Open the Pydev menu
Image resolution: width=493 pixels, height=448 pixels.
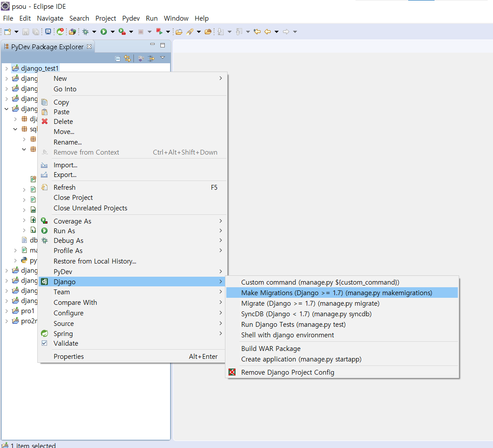(131, 18)
